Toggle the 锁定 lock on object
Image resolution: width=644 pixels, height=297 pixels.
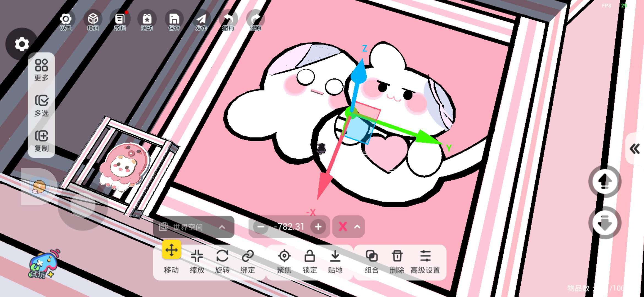tap(310, 256)
